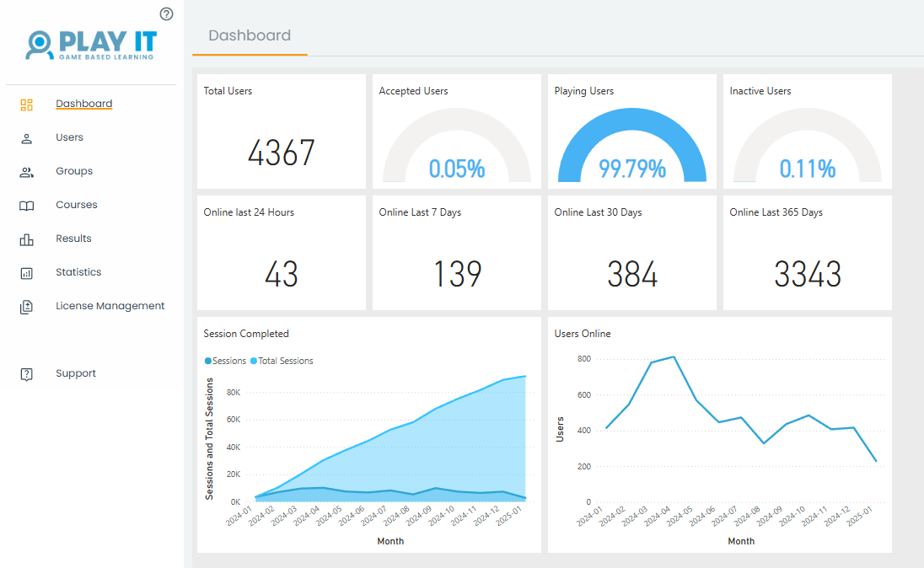Open the Support link in sidebar
The image size is (924, 568).
click(x=76, y=373)
